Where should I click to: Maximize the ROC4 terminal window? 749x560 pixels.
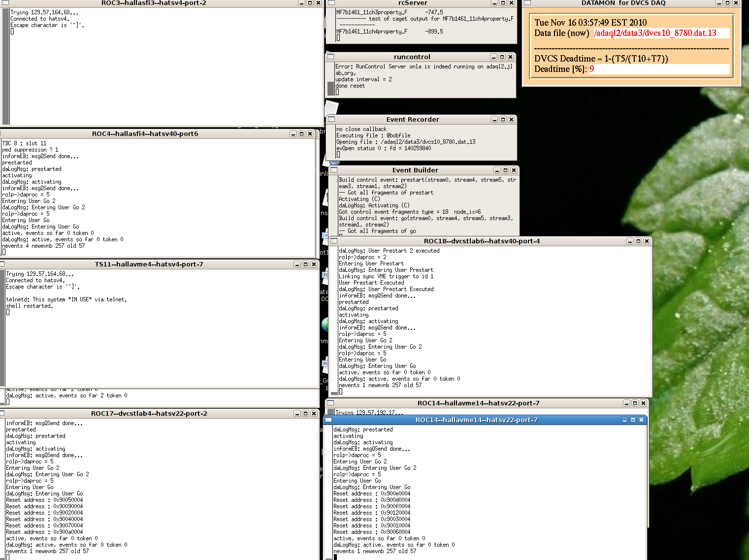point(301,133)
